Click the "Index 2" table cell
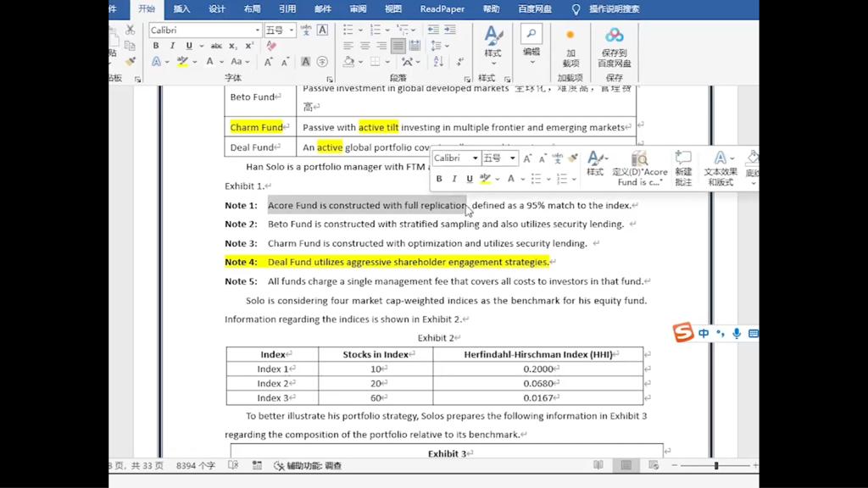The image size is (868, 488). pyautogui.click(x=272, y=383)
